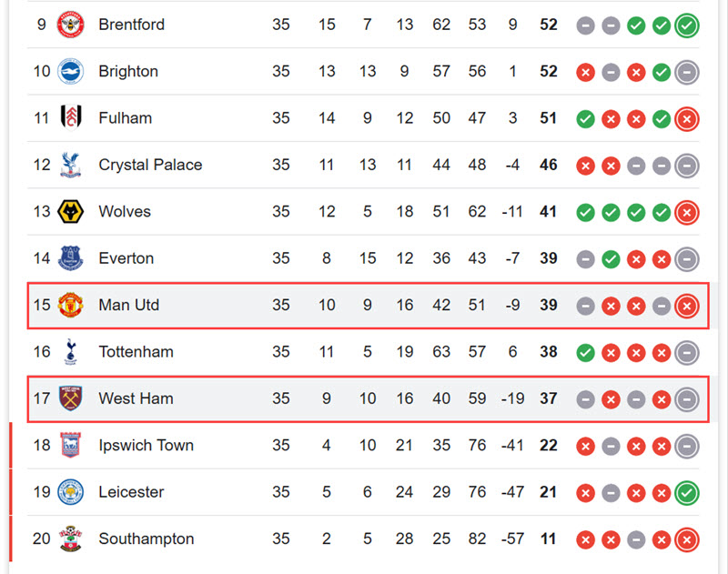Open Fulham via its crest icon
Viewport: 728px width, 574px height.
tap(71, 118)
